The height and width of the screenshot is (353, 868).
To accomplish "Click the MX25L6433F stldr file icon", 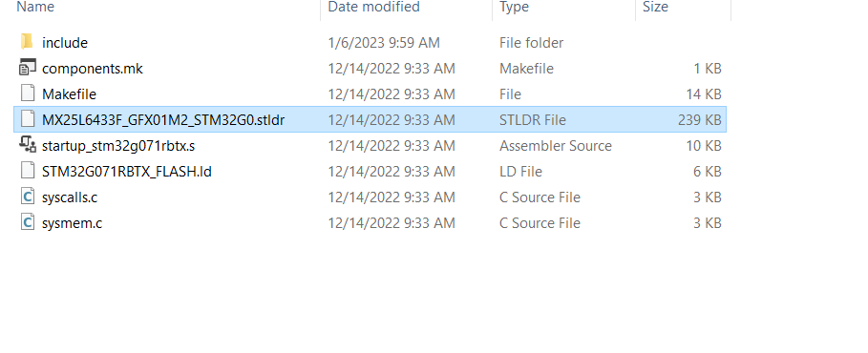I will click(27, 119).
